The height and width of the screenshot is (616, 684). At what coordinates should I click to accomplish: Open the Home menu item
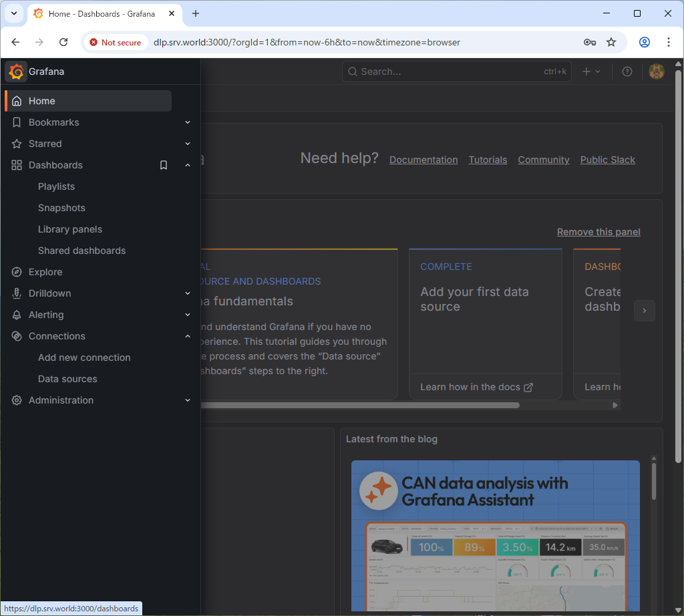[89, 101]
